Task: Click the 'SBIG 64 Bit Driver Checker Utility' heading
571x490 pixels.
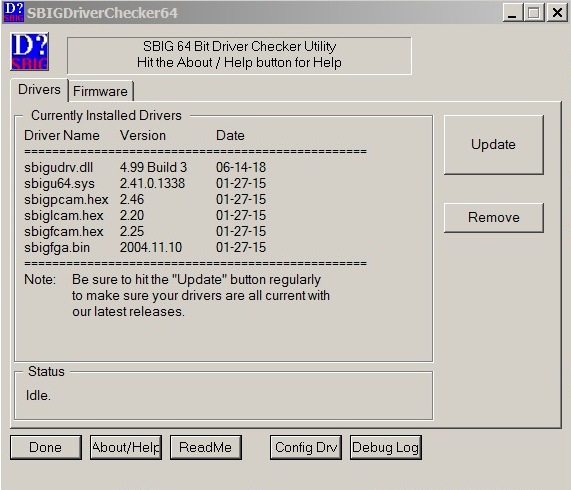Action: click(239, 46)
